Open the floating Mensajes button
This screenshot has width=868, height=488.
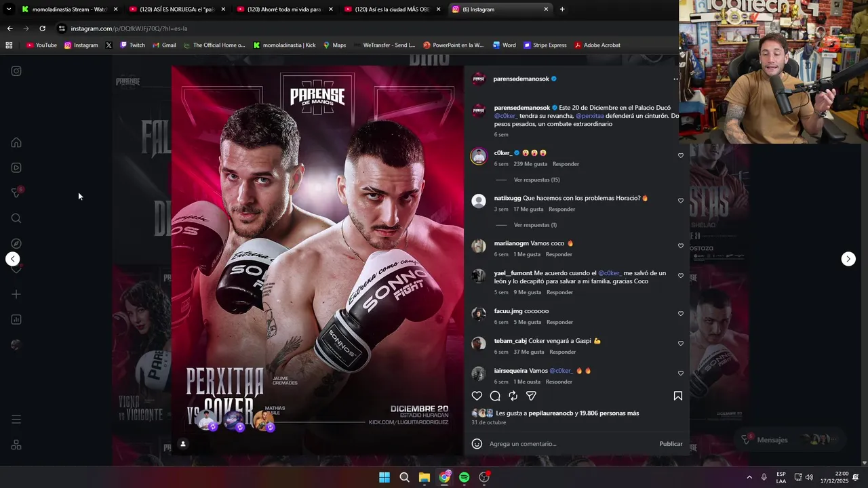[789, 440]
